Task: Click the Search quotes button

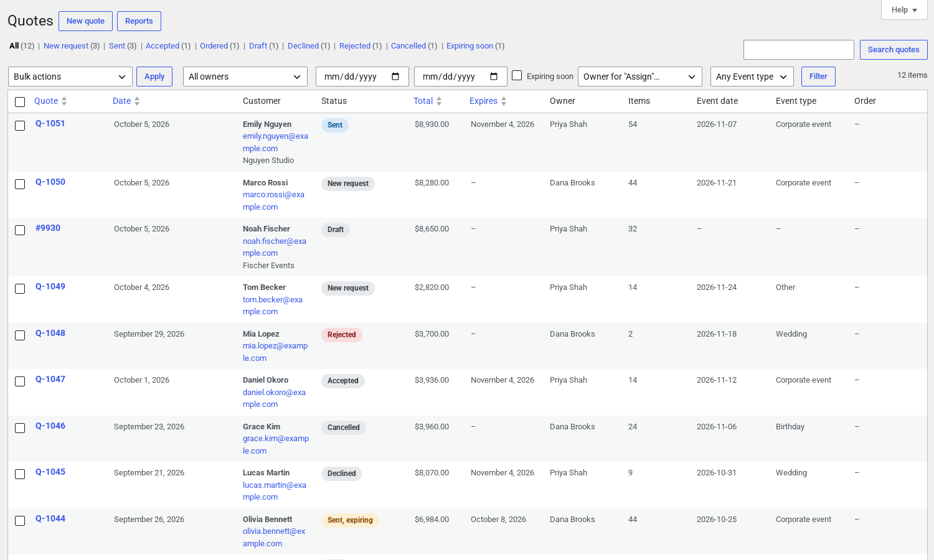Action: pyautogui.click(x=894, y=50)
